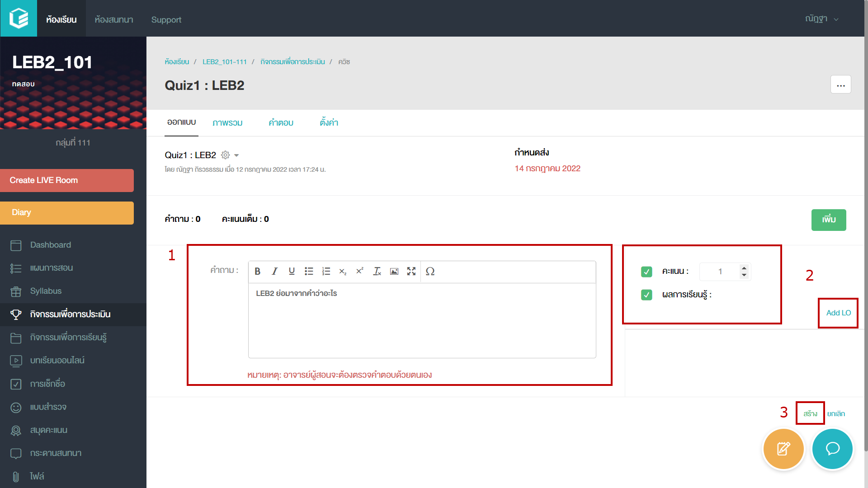Click the score number input field
Image resolution: width=868 pixels, height=488 pixels.
click(720, 272)
